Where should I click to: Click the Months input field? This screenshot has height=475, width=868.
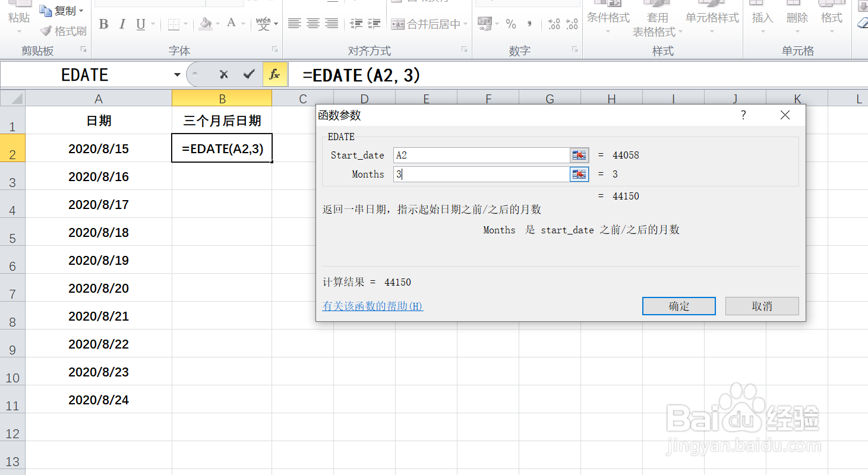(x=482, y=175)
